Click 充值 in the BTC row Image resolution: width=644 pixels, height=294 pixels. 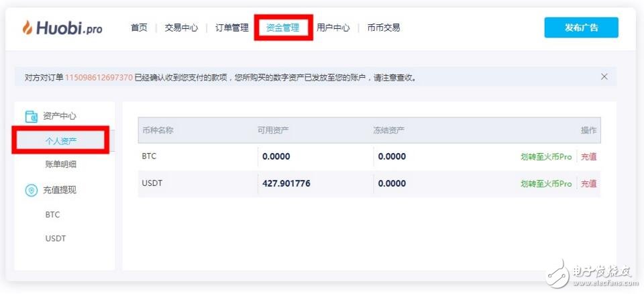point(588,156)
